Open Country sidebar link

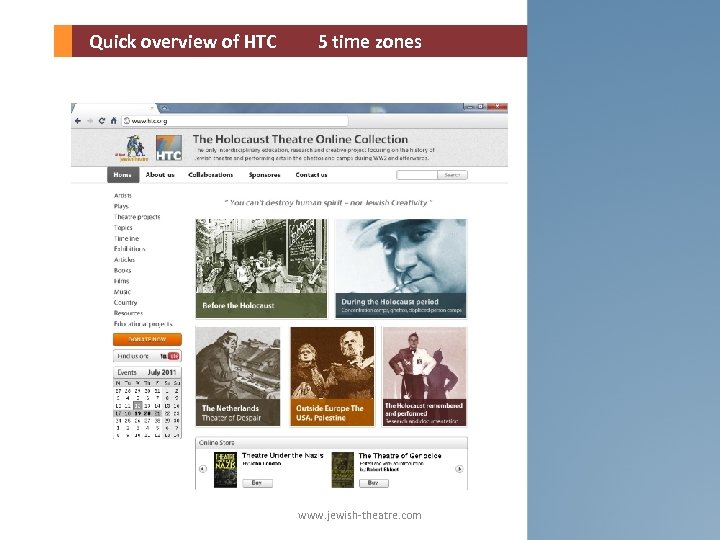tap(125, 303)
